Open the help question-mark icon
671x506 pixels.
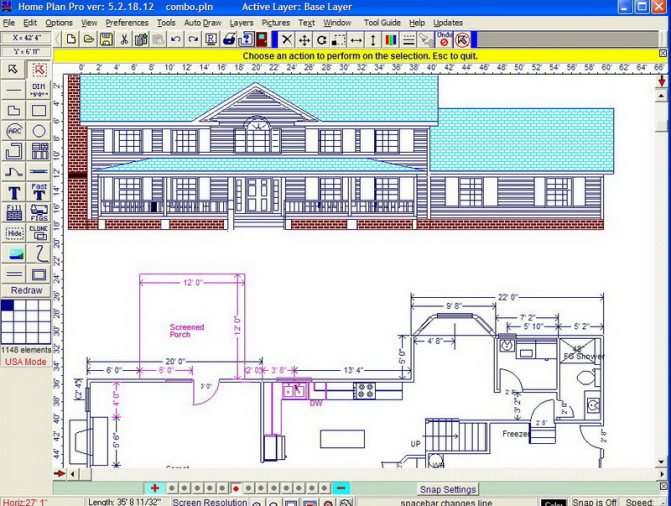[x=246, y=40]
